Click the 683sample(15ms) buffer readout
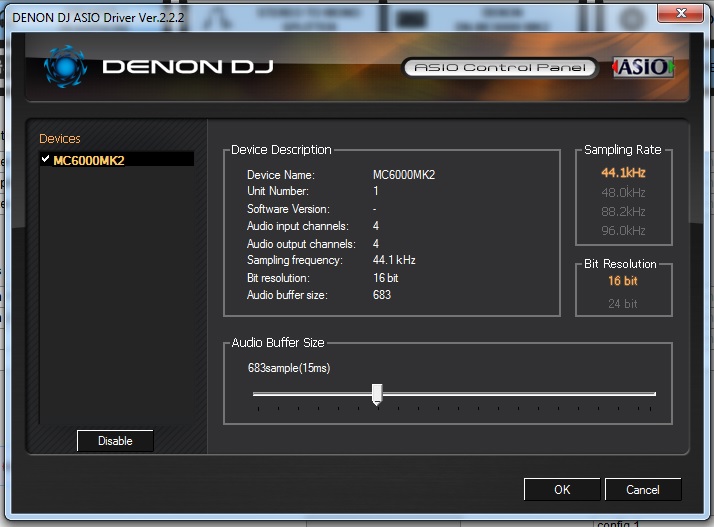The image size is (714, 527). [289, 368]
